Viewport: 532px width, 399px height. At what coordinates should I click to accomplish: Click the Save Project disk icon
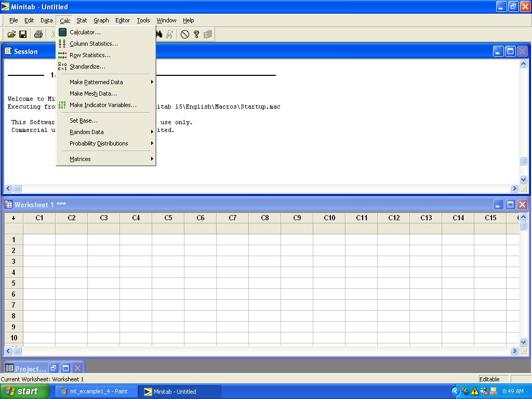coord(23,34)
